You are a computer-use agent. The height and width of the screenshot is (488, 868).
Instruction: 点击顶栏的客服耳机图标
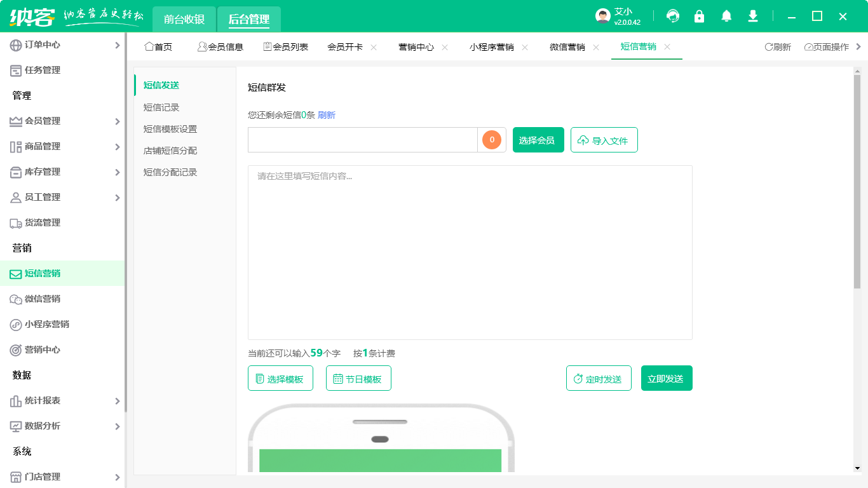click(x=672, y=15)
